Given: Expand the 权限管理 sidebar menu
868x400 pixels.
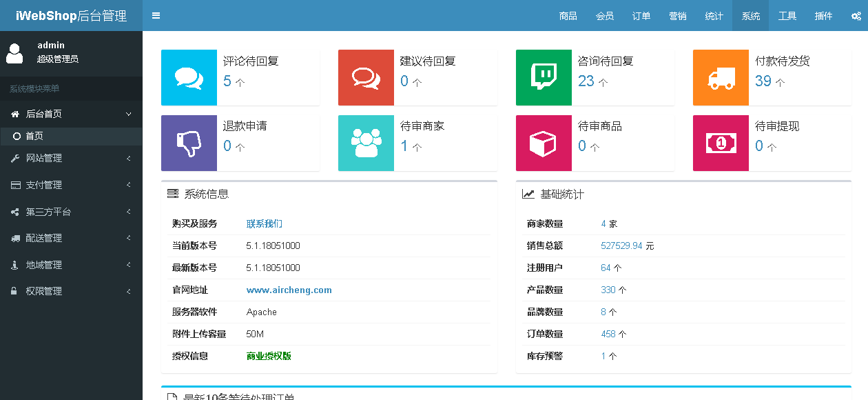Looking at the screenshot, I should [71, 291].
